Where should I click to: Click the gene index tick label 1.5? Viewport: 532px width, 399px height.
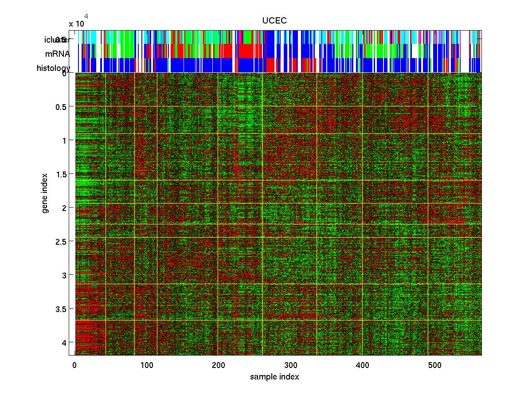pos(61,174)
